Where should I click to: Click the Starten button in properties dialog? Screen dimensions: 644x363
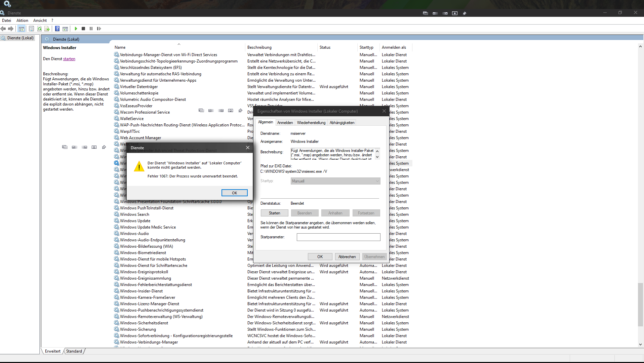coord(275,213)
